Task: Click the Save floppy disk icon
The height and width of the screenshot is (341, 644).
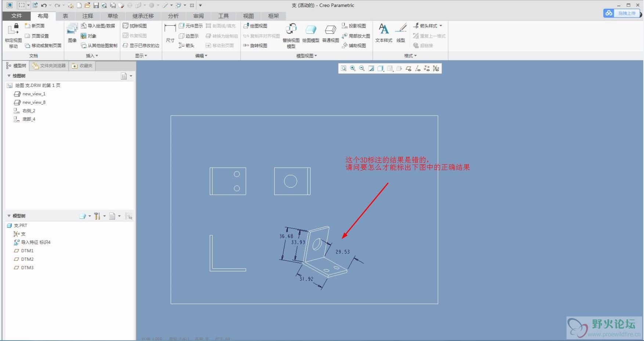Action: [96, 5]
